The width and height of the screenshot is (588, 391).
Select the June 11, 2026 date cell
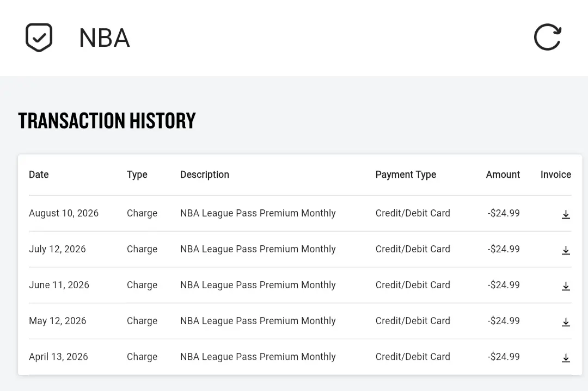coord(59,285)
